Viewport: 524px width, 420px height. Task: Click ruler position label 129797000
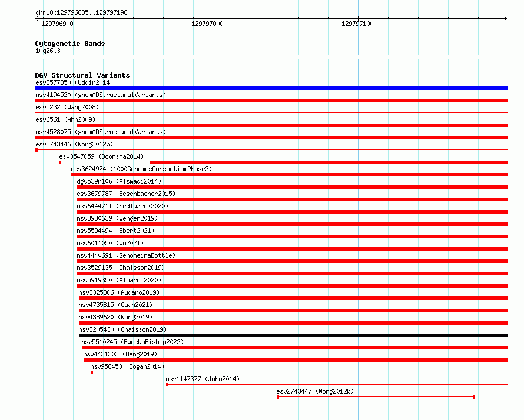tap(207, 24)
